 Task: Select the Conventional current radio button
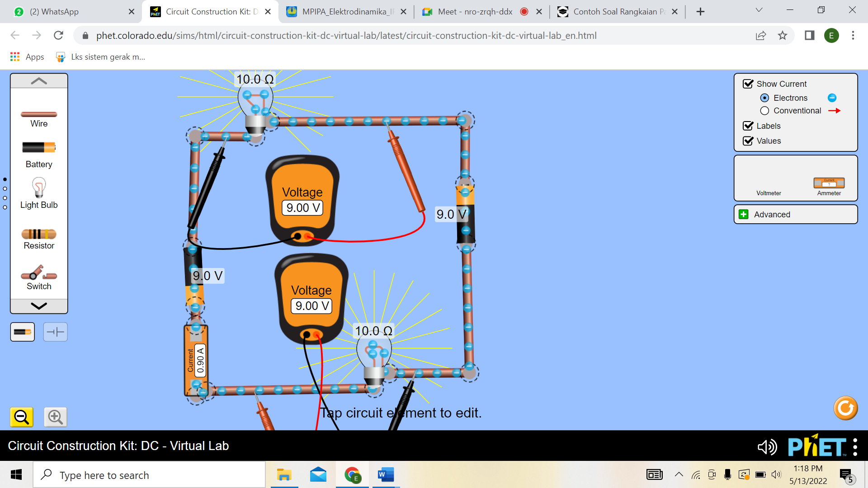(x=764, y=111)
